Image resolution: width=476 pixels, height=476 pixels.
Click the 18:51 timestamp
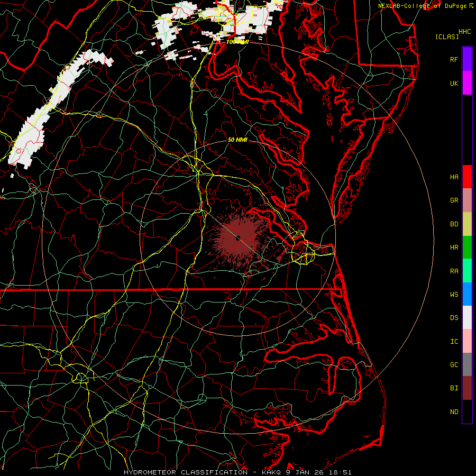341,472
